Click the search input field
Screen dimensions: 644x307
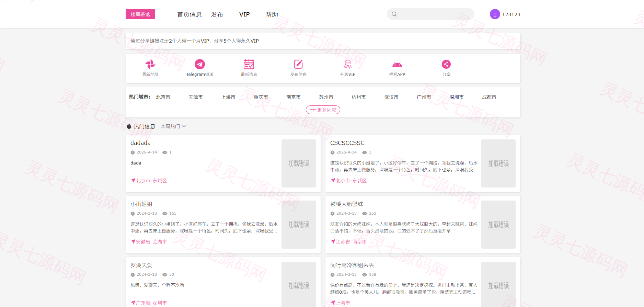pos(430,14)
